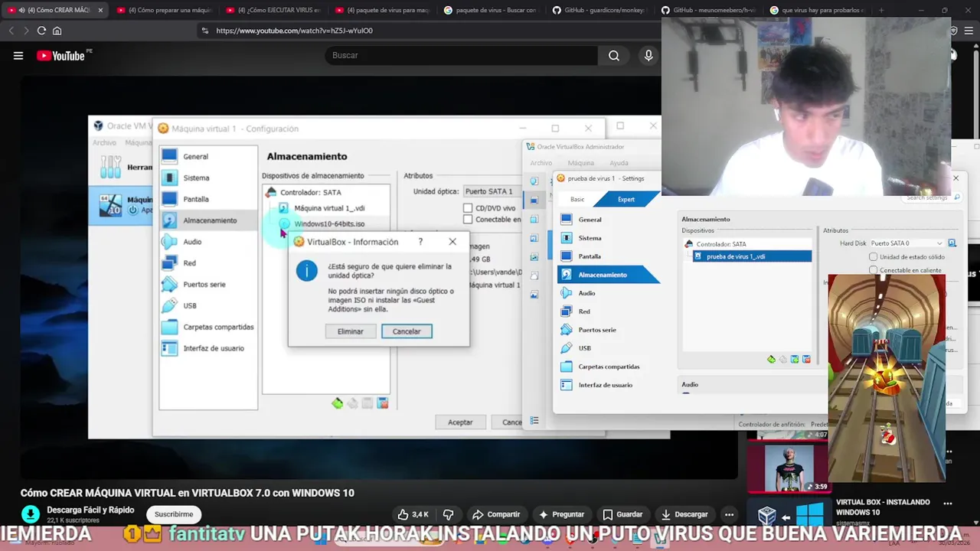The height and width of the screenshot is (551, 980).
Task: Open USB in Máquina virtual 1 Configuración
Action: point(190,305)
